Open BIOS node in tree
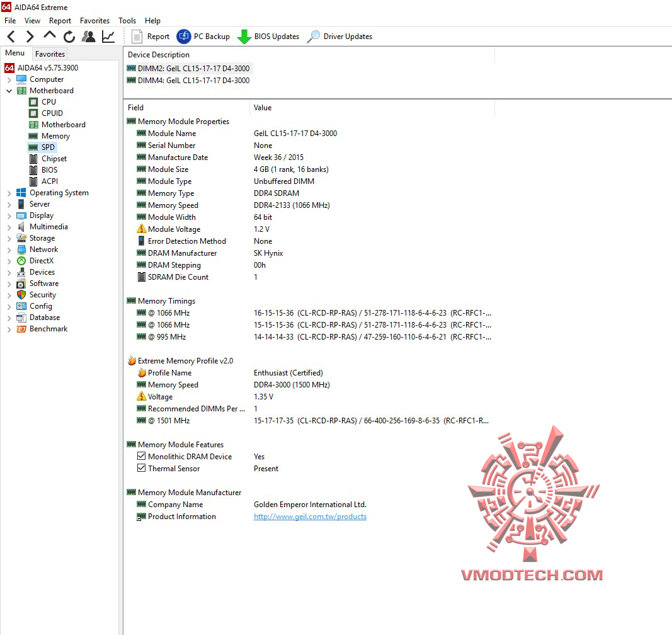 49,170
